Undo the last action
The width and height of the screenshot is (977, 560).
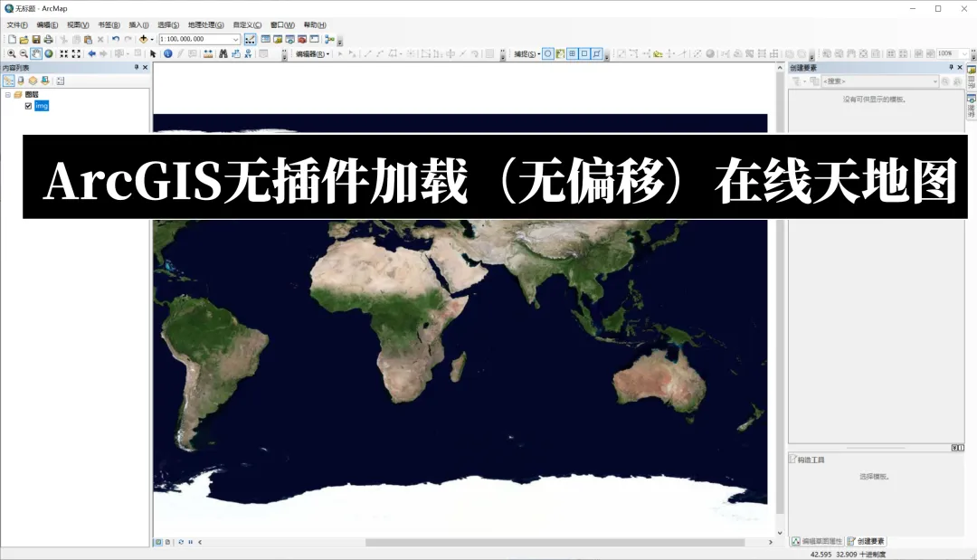115,39
